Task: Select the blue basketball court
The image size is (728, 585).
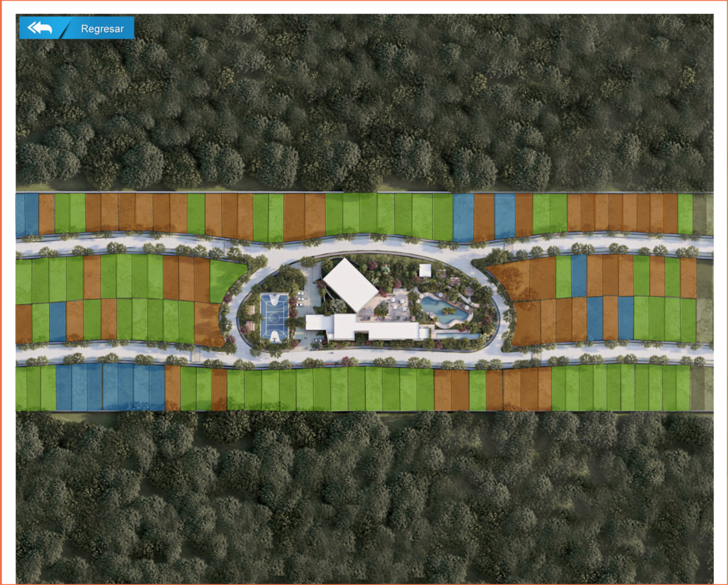Action: point(274,315)
